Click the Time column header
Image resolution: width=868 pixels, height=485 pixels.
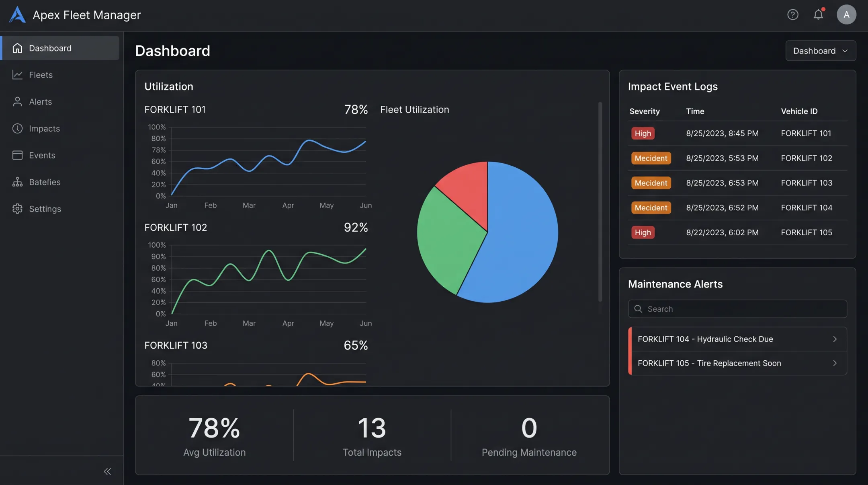(x=695, y=111)
